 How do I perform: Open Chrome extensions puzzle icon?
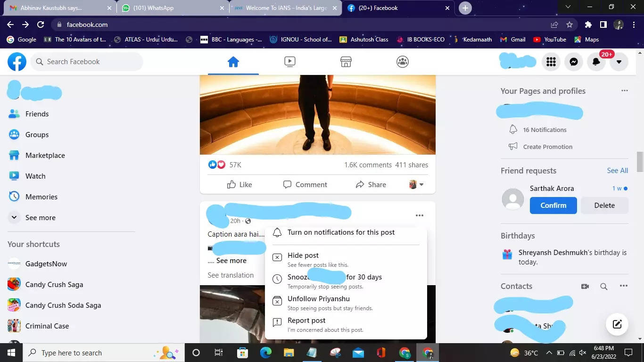coord(588,25)
